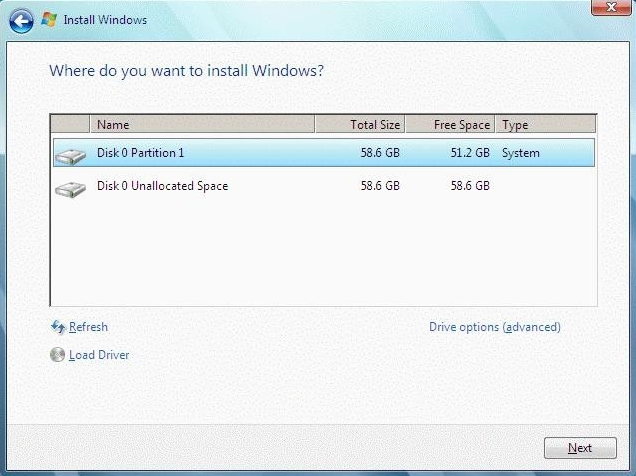Viewport: 636px width, 476px height.
Task: Sort by the Total Size column header
Action: pyautogui.click(x=360, y=124)
